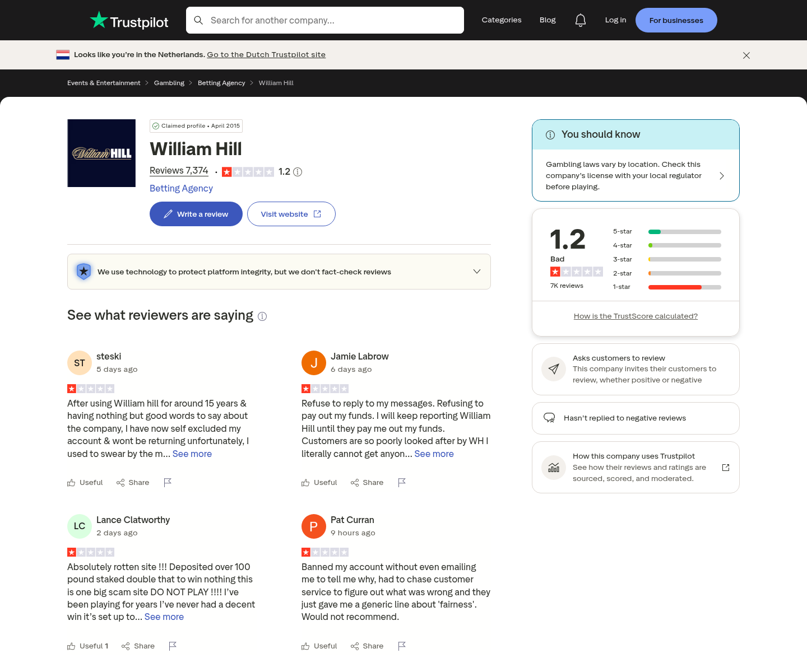Click the Claimed profile badge
The image size is (807, 672).
(196, 126)
